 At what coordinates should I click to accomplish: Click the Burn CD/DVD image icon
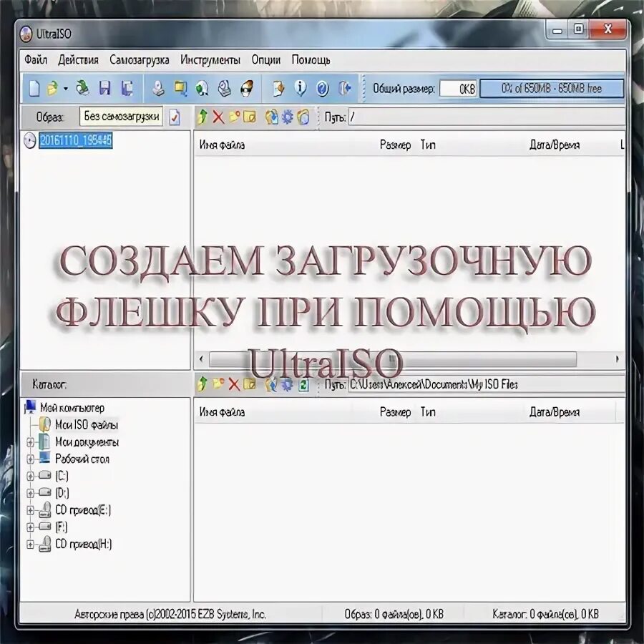click(246, 88)
